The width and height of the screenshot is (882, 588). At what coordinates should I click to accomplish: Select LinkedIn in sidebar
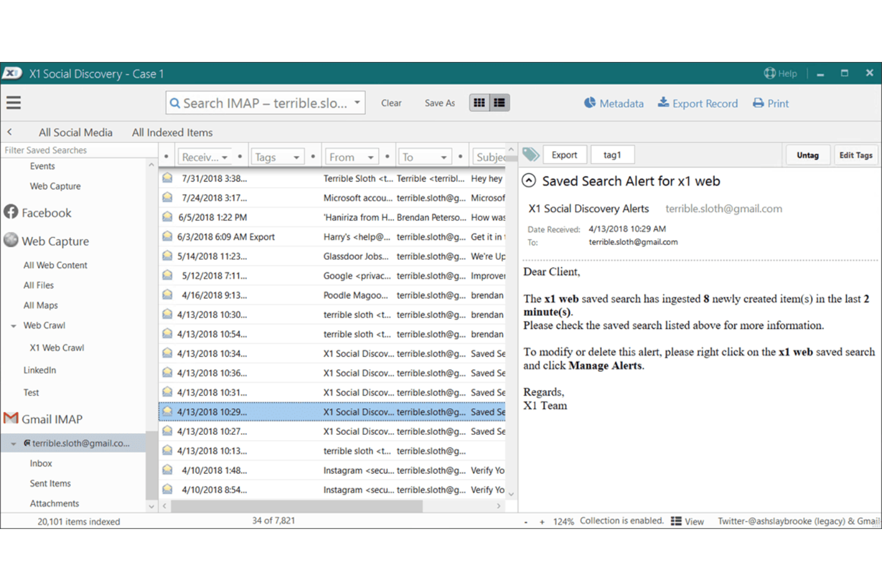click(39, 370)
